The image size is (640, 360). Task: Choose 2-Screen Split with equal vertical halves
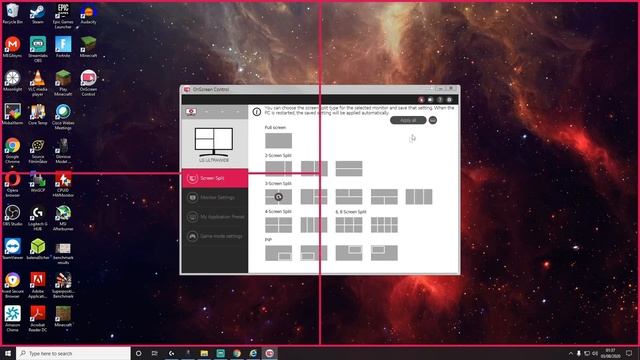coord(314,169)
